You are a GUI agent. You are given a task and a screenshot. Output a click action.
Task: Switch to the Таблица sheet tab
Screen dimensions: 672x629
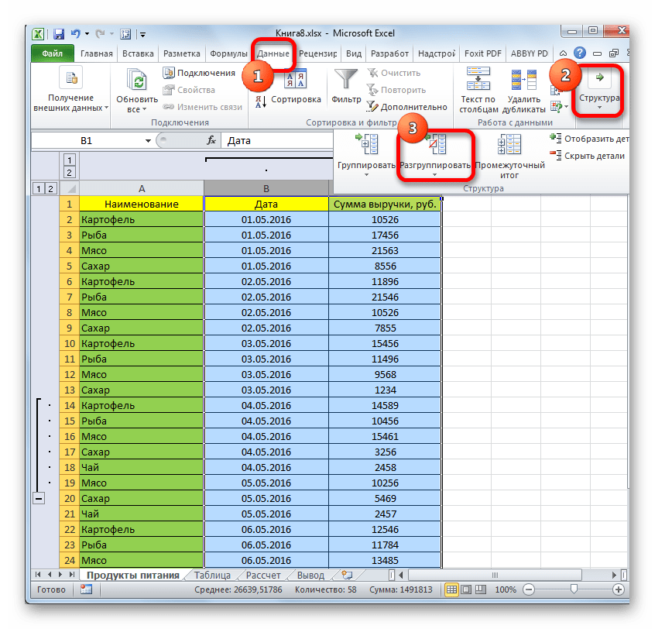211,576
